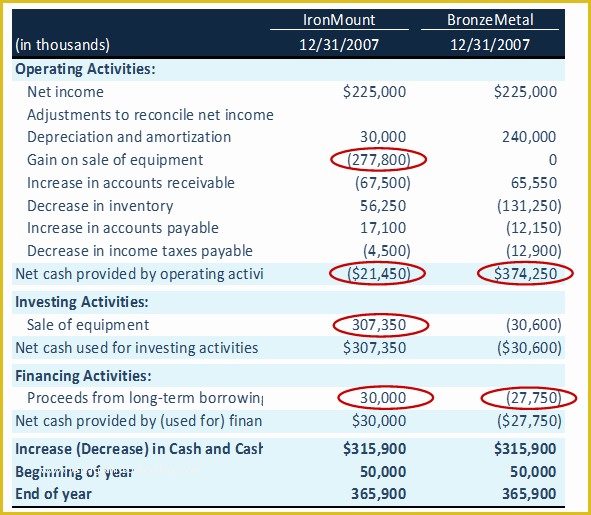The width and height of the screenshot is (591, 515).
Task: Click "Net cash provided by operating" label
Action: point(139,274)
